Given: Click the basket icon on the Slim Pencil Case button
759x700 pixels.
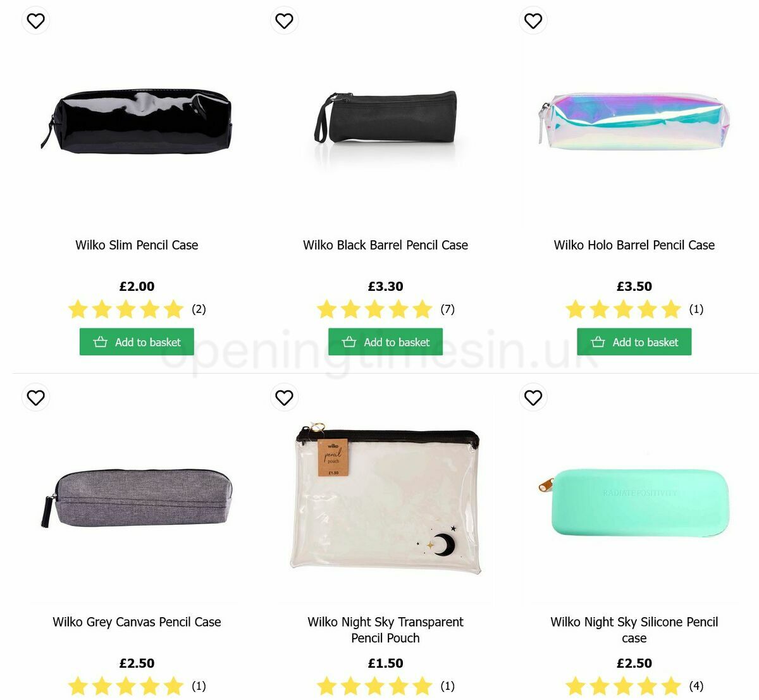Looking at the screenshot, I should click(x=100, y=341).
